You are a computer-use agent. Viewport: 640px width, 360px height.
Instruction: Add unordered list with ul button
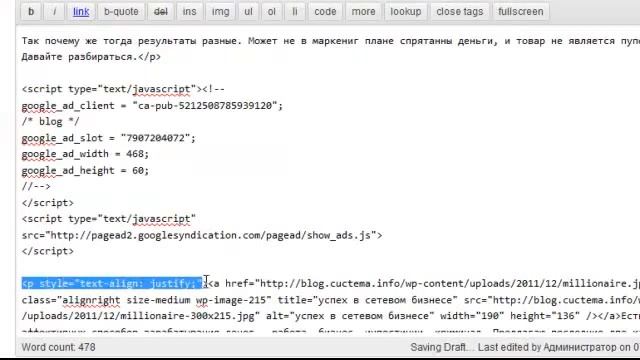248,11
